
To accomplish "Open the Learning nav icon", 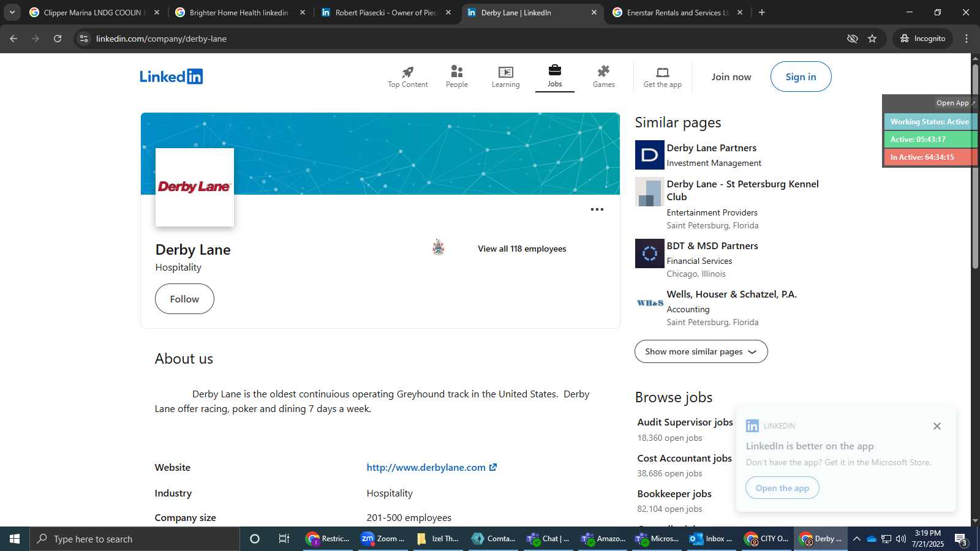I will [505, 72].
